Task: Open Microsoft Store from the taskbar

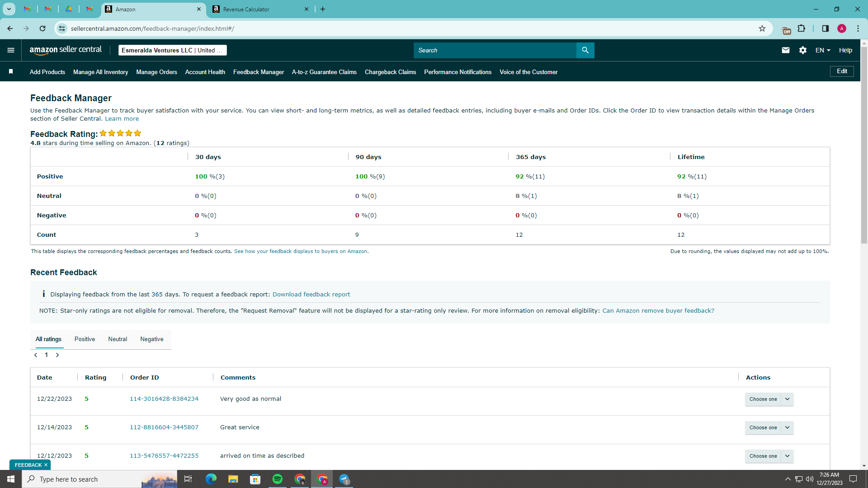Action: (x=255, y=479)
